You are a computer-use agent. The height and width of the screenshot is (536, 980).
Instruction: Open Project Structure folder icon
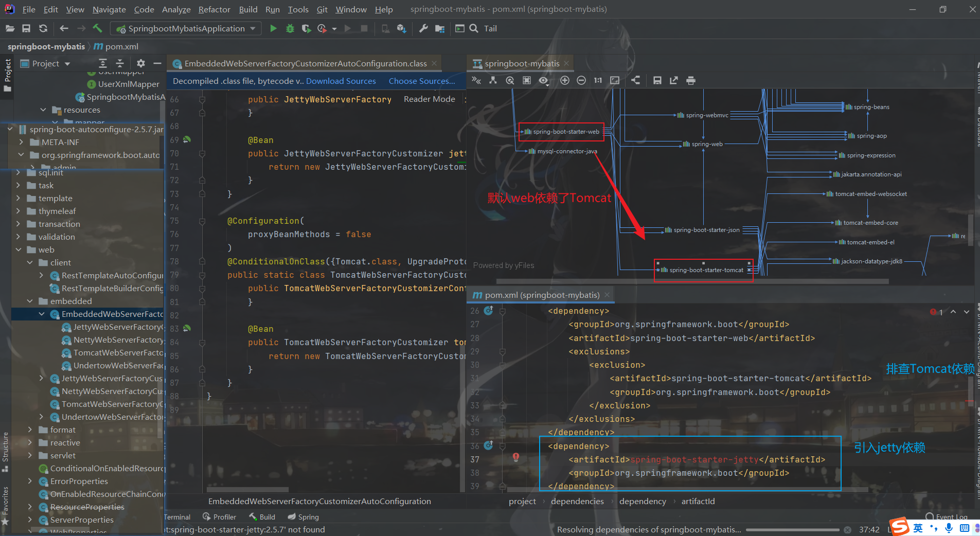(x=440, y=29)
